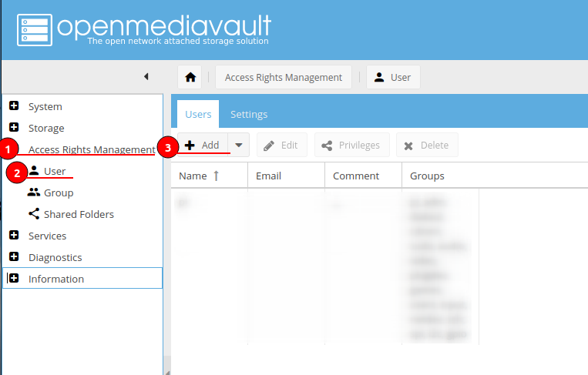Select Storage in the navigation tree
The height and width of the screenshot is (375, 588).
point(46,128)
